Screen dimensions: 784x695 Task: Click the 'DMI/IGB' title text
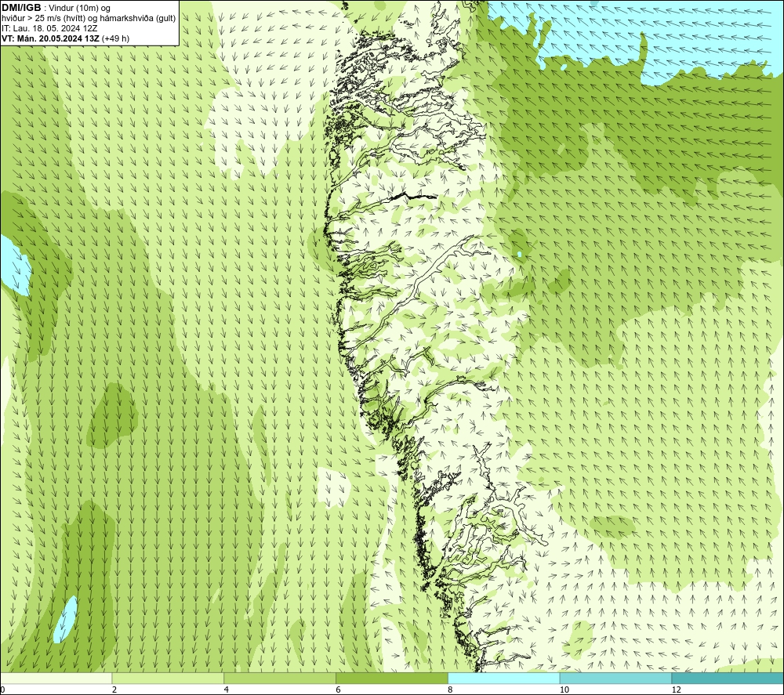[21, 8]
